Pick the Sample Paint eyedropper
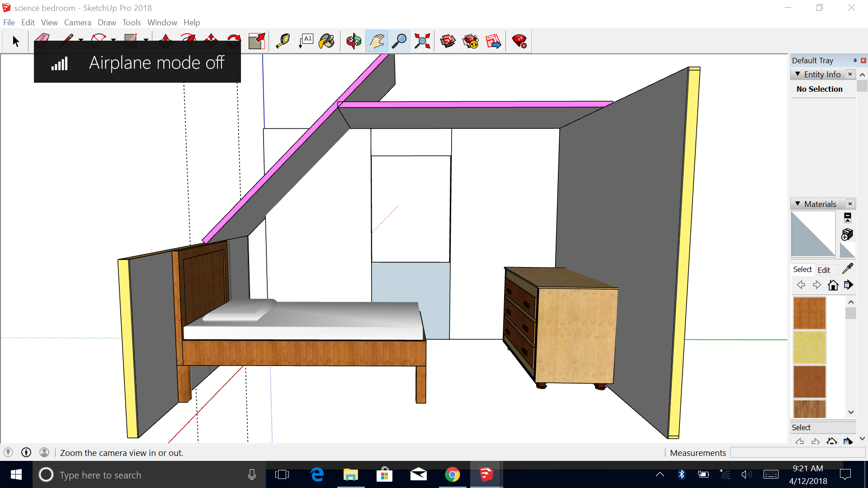The image size is (868, 488). pyautogui.click(x=848, y=268)
